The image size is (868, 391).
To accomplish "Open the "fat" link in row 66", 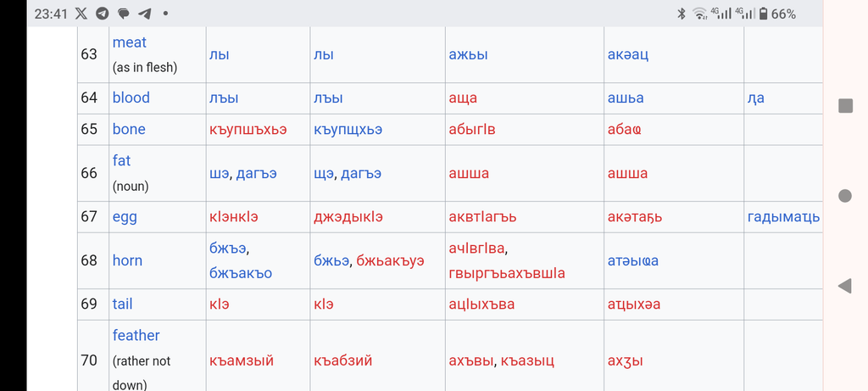I will pos(122,160).
